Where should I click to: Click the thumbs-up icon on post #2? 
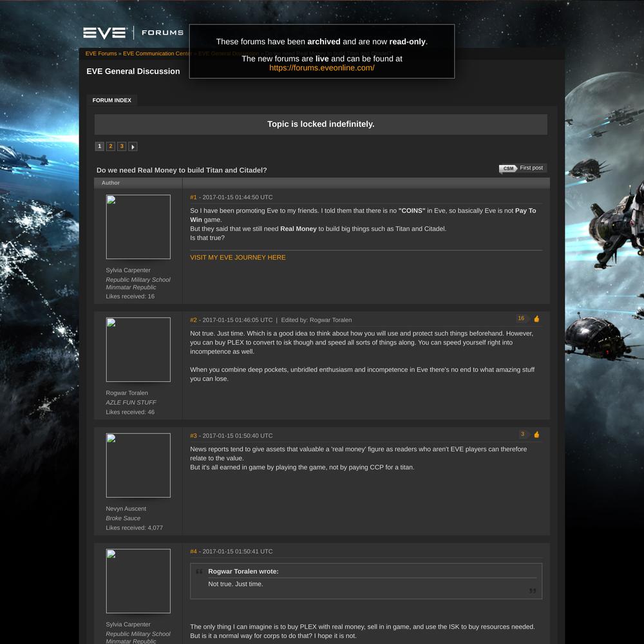[x=536, y=319]
